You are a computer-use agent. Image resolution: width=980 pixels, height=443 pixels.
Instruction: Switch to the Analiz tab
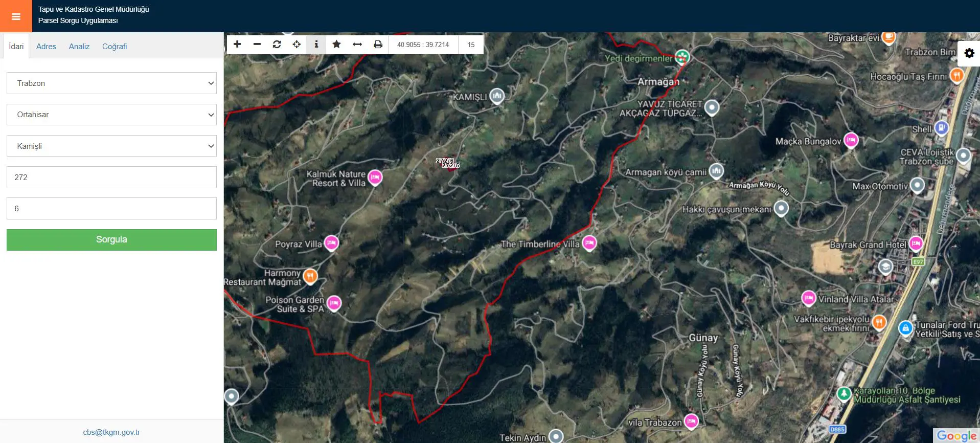click(79, 47)
